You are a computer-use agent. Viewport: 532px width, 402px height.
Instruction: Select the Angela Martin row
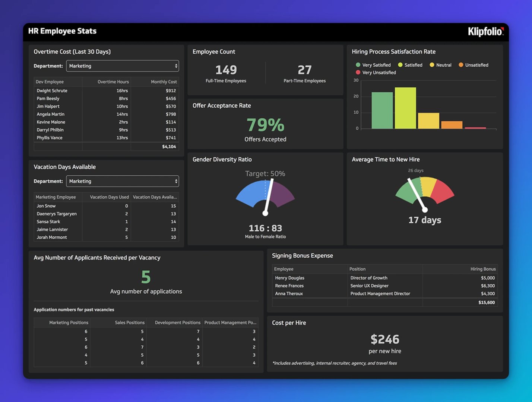pos(106,114)
